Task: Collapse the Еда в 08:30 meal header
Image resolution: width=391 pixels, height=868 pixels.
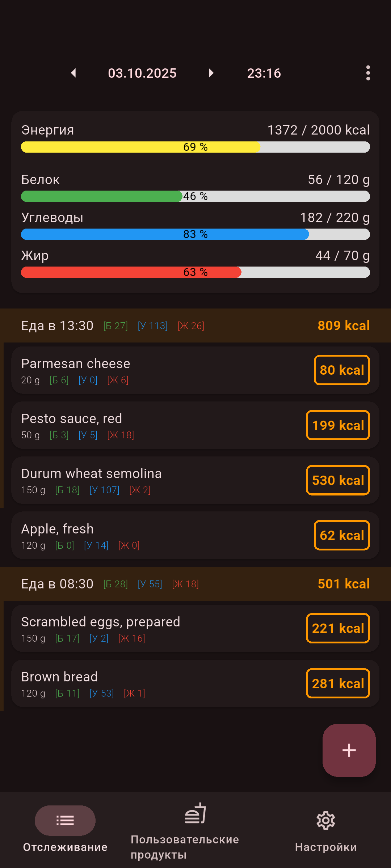Action: [x=195, y=584]
